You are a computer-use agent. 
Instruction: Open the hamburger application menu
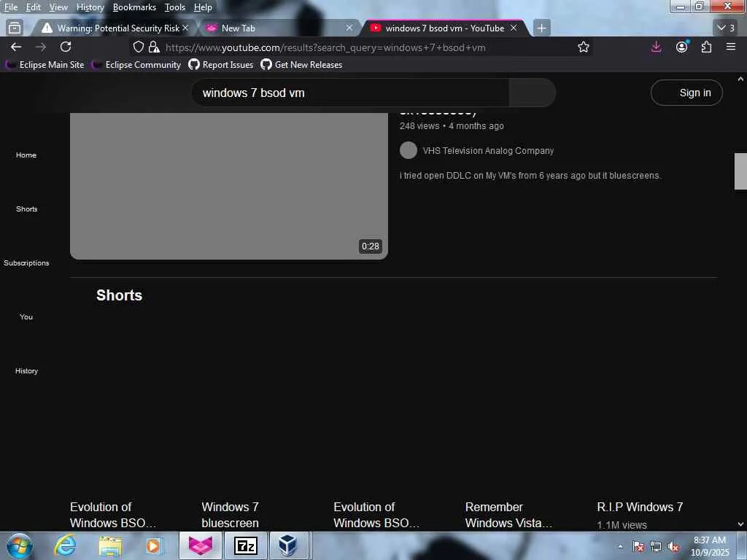tap(731, 47)
